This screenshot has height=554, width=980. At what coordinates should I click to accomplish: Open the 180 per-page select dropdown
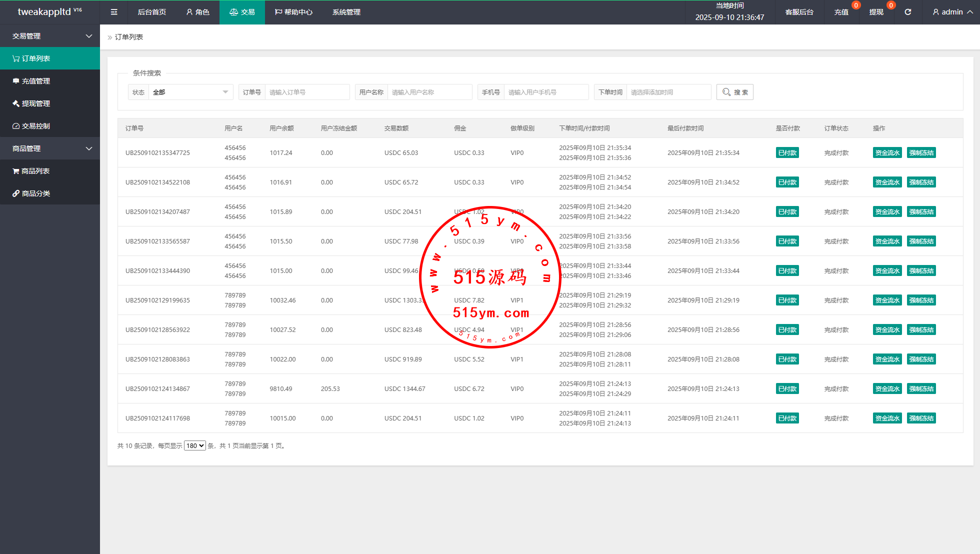click(194, 445)
